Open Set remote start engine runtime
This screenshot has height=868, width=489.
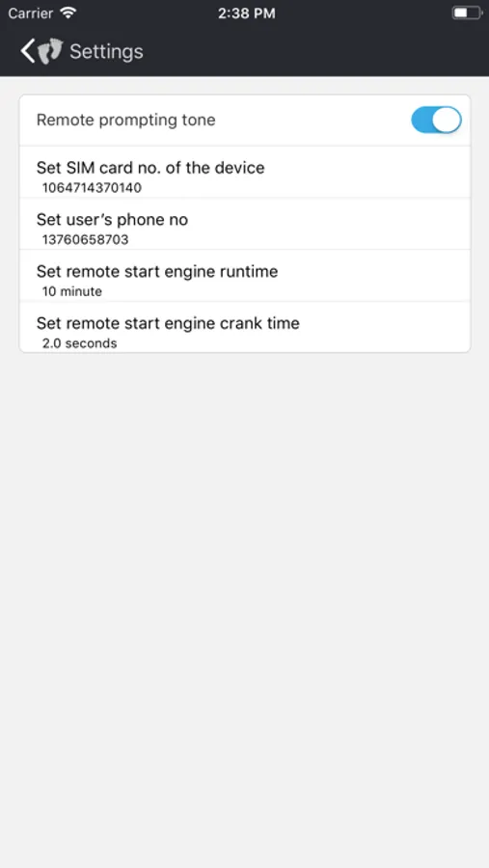point(245,276)
